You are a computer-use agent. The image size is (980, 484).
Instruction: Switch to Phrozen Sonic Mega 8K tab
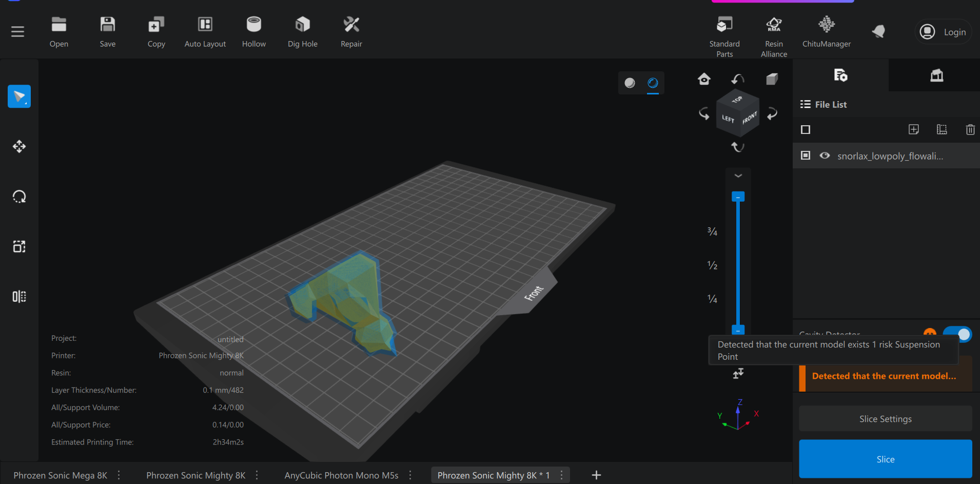(x=61, y=475)
